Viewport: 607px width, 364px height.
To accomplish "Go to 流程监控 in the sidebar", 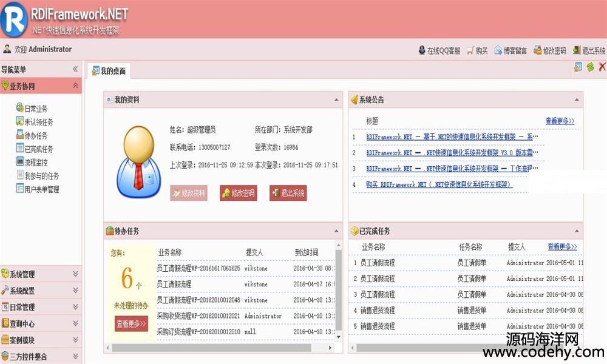I will (x=32, y=162).
